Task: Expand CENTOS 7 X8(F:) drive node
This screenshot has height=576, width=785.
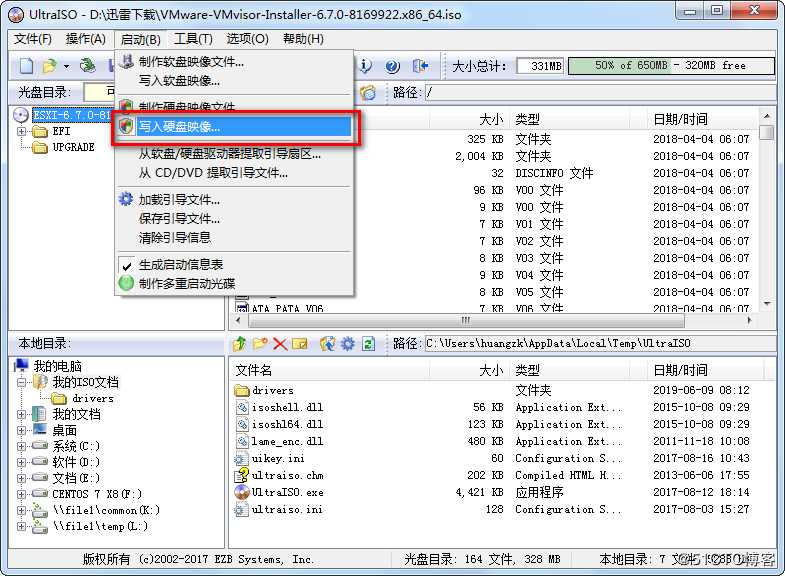Action: pos(21,494)
